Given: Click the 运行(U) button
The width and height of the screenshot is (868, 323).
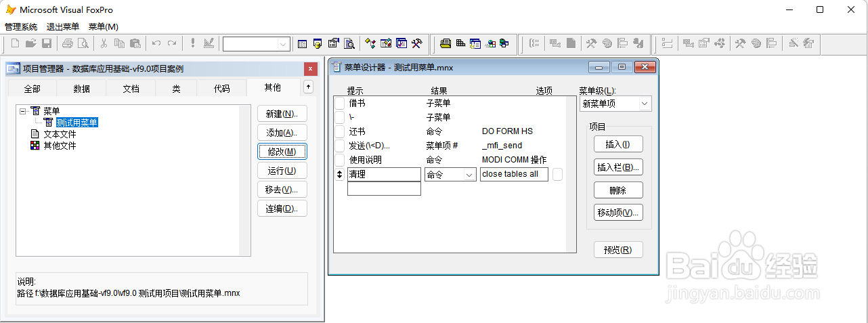Looking at the screenshot, I should (282, 171).
